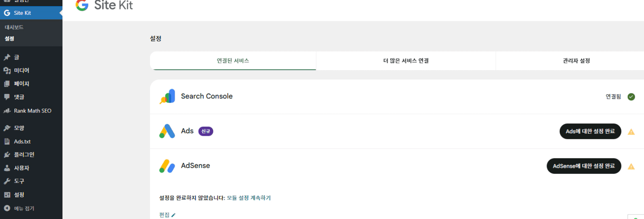This screenshot has width=644, height=219.
Task: Click the AdSense warning triangle icon
Action: point(631,166)
